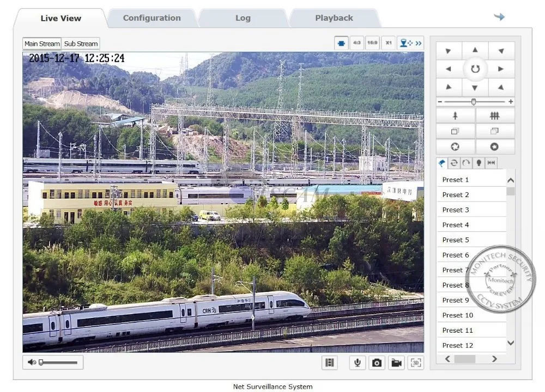
Task: Click the logout arrow icon at top right
Action: (x=499, y=17)
